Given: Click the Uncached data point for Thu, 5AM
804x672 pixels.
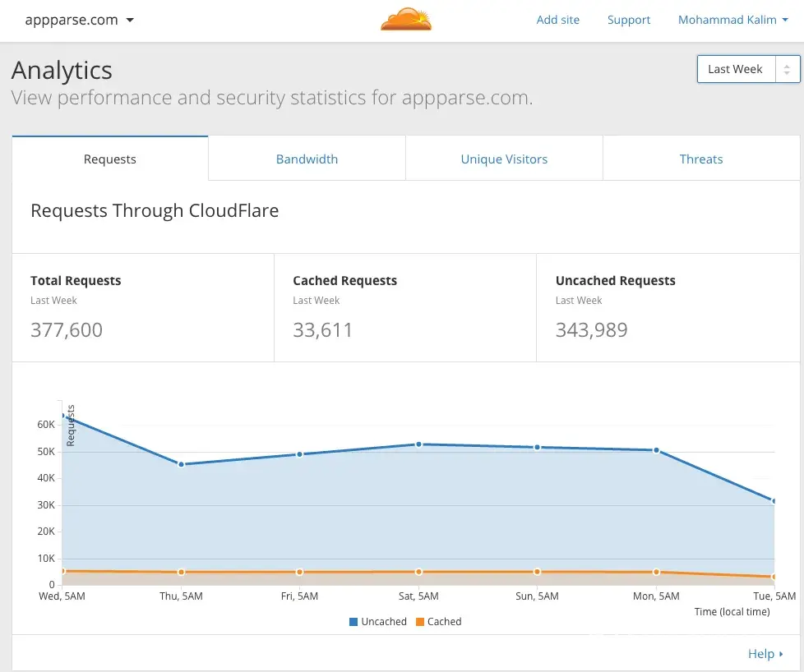Looking at the screenshot, I should 181,464.
